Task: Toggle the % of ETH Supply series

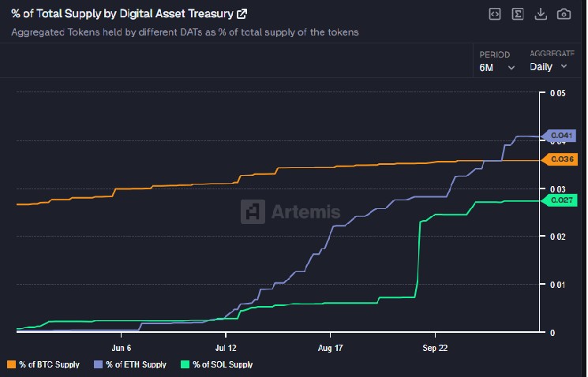Action: (130, 364)
